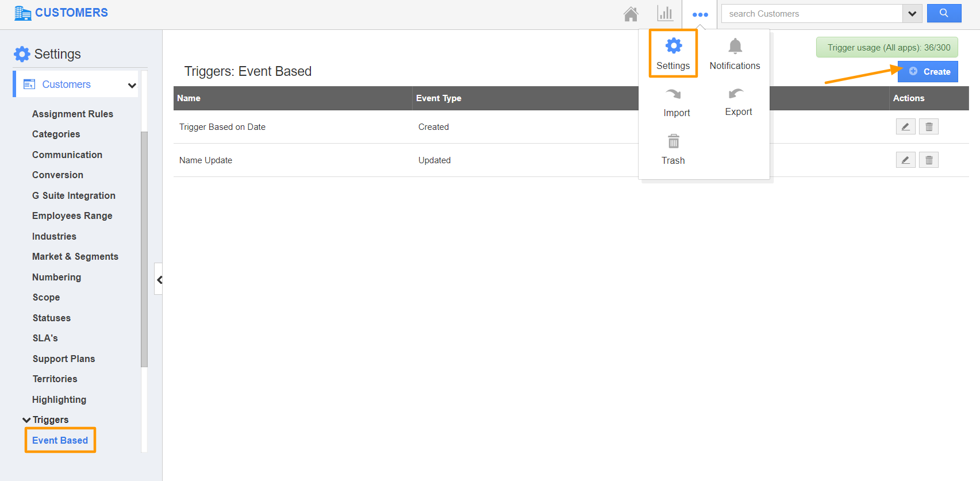Go to the home icon

pyautogui.click(x=631, y=14)
